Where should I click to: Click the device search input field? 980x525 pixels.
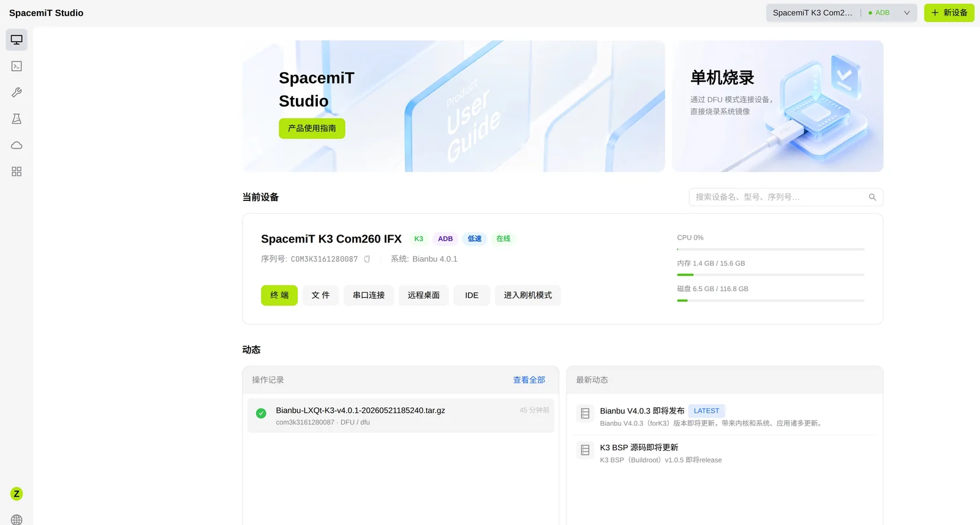(786, 197)
